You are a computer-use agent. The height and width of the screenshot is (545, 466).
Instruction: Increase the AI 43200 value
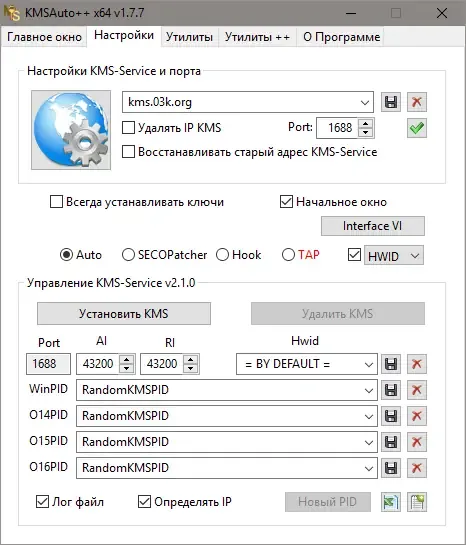tap(127, 360)
